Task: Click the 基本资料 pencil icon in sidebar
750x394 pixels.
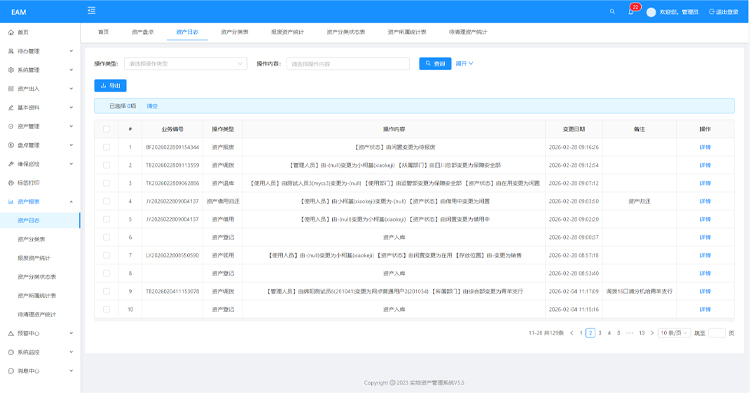Action: coord(11,108)
